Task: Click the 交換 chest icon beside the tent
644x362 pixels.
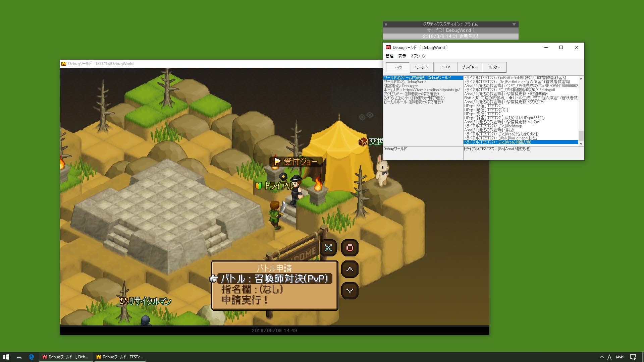Action: 363,141
